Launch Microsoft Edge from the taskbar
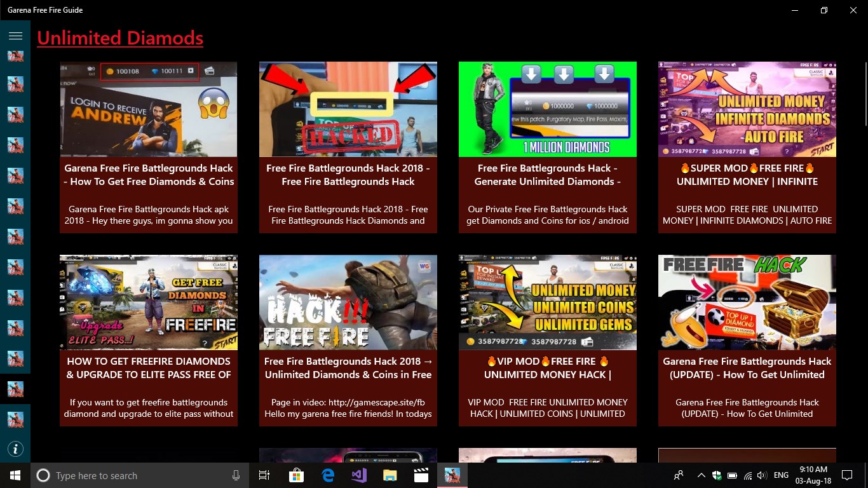 click(x=328, y=475)
